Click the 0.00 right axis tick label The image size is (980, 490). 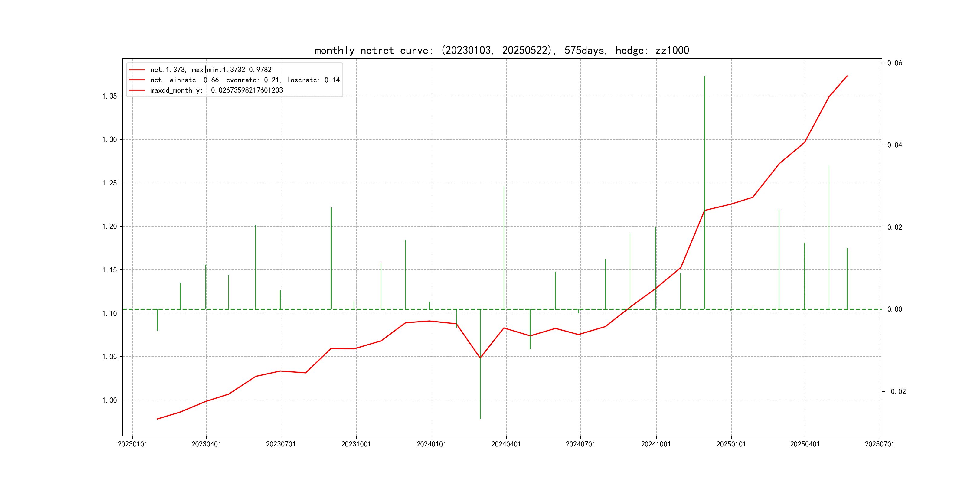tap(894, 309)
